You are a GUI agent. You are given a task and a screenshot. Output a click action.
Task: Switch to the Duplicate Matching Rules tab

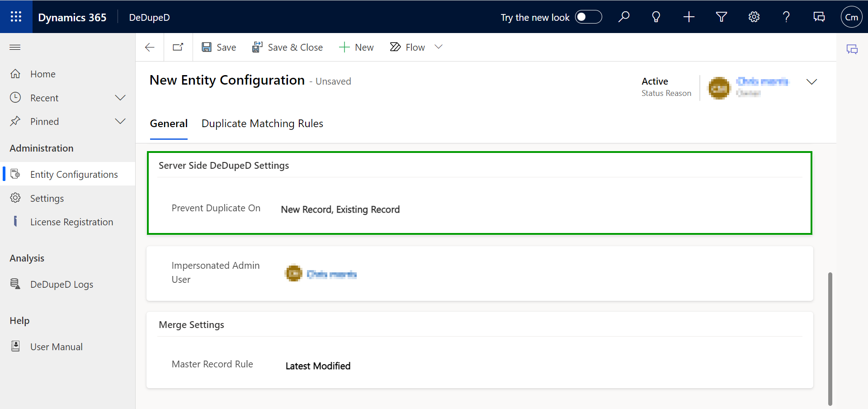pyautogui.click(x=262, y=124)
